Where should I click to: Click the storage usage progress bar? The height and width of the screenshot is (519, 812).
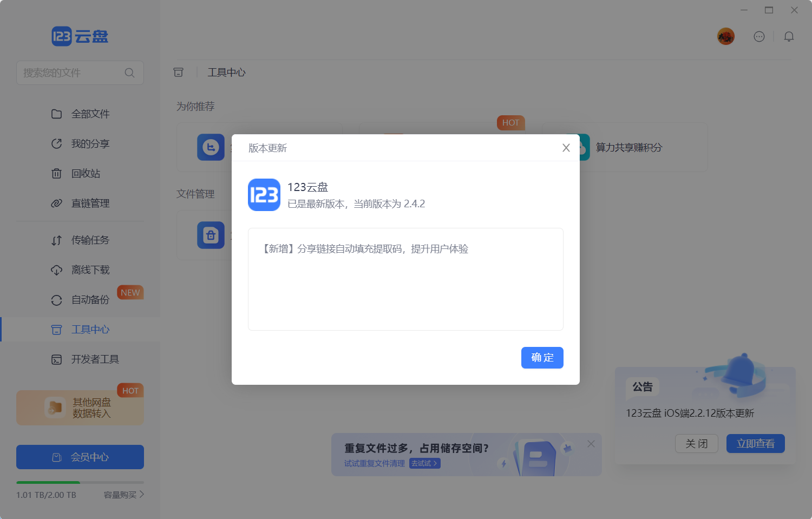pos(80,482)
